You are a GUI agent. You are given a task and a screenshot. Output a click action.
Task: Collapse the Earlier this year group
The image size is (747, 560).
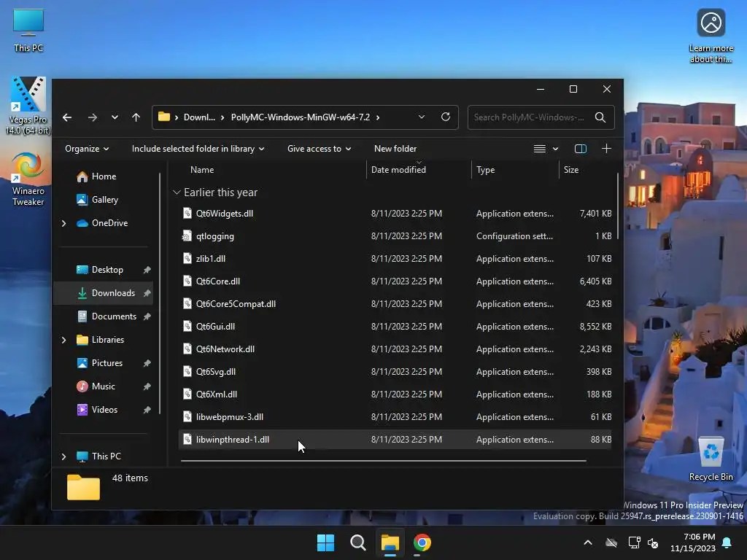(177, 192)
